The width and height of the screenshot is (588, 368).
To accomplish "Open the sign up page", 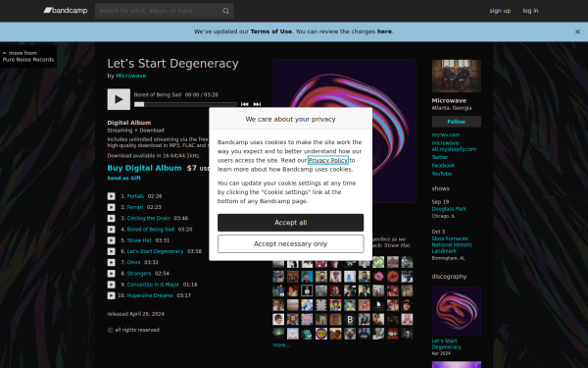I will pyautogui.click(x=500, y=11).
